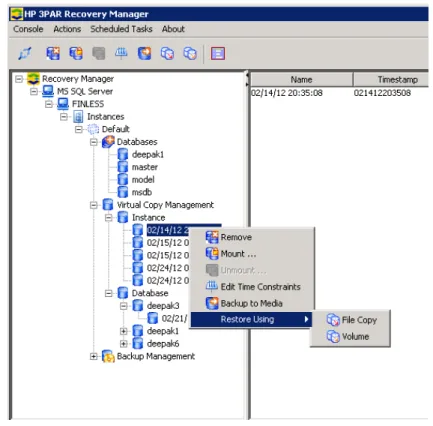433x426 pixels.
Task: Collapse the Instances node
Action: coord(64,117)
